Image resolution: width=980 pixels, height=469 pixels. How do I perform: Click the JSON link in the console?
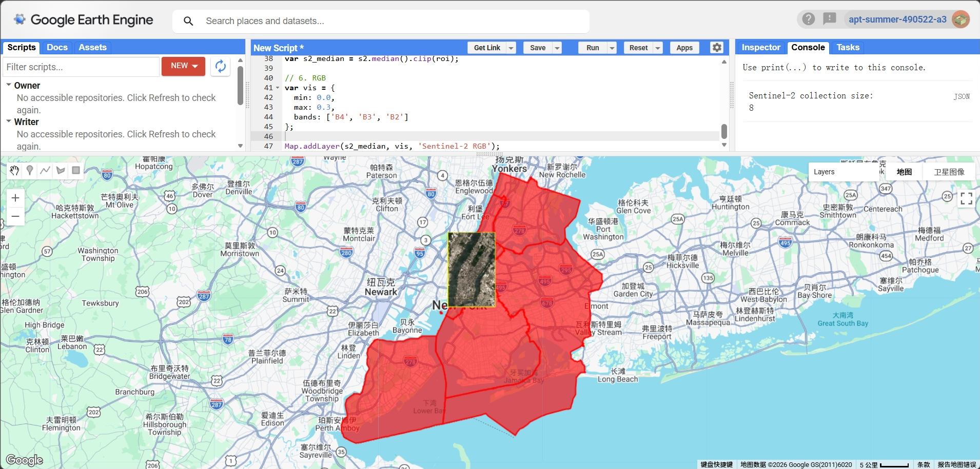point(962,96)
